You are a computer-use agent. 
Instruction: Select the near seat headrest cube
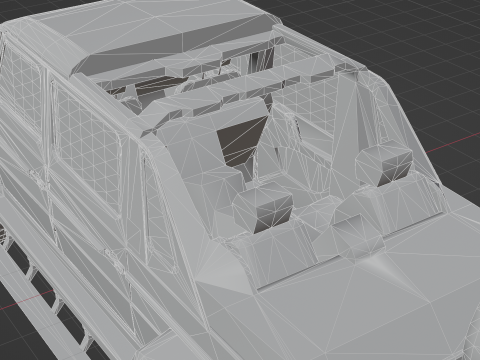point(263,209)
